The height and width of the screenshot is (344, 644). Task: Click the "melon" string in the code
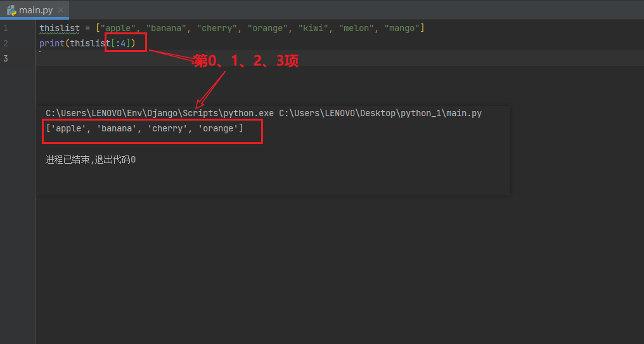[x=356, y=29]
